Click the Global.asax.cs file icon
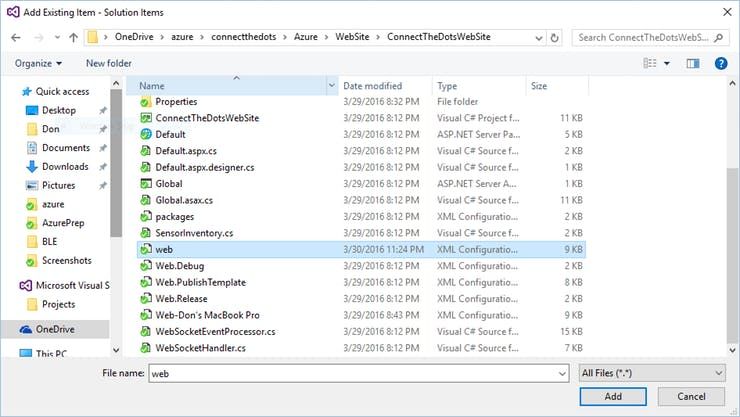 pos(146,200)
